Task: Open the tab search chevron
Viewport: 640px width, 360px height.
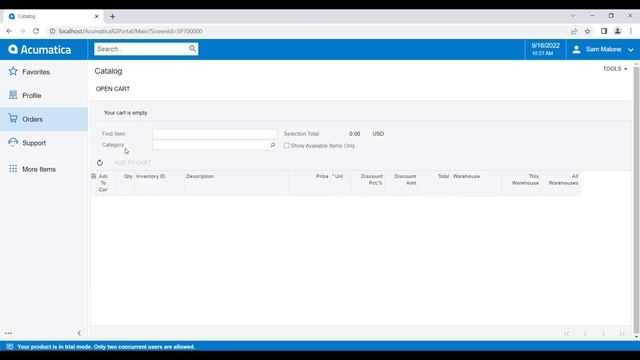Action: coord(573,16)
